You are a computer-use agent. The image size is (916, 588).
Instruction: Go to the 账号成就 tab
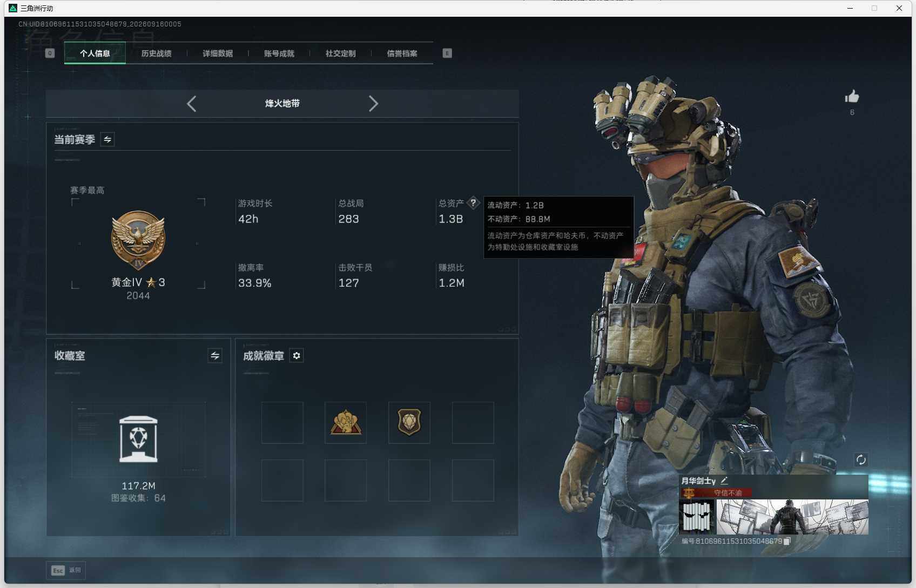tap(279, 53)
